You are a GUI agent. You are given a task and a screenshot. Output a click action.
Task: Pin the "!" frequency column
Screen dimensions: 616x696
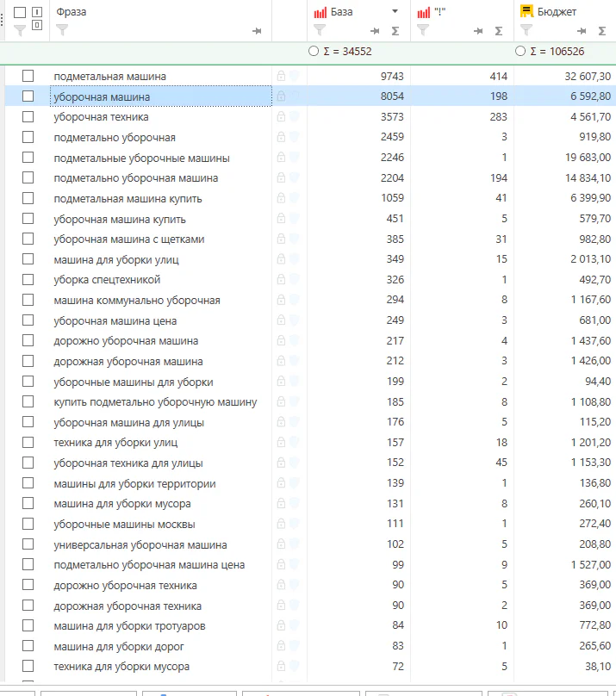478,31
